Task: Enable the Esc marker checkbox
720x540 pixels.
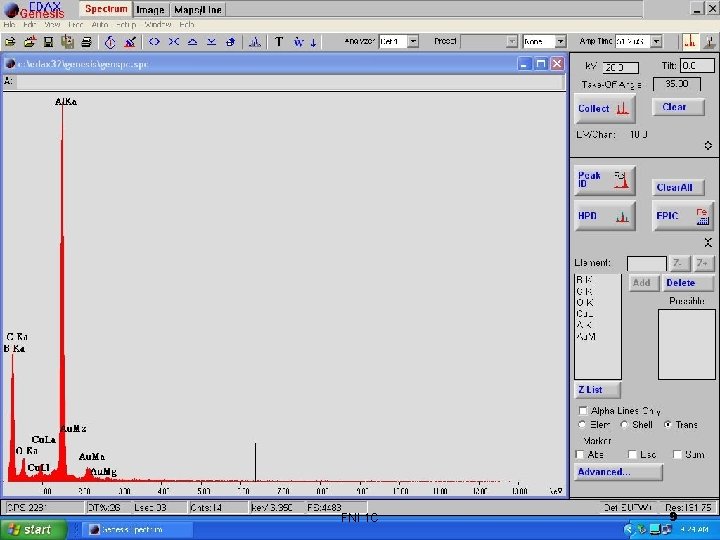Action: pyautogui.click(x=632, y=455)
